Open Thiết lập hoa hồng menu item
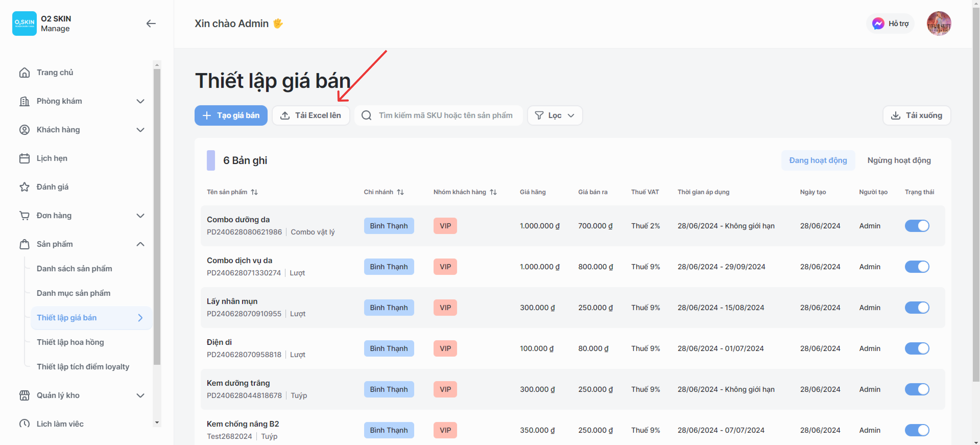The height and width of the screenshot is (445, 980). [x=70, y=342]
